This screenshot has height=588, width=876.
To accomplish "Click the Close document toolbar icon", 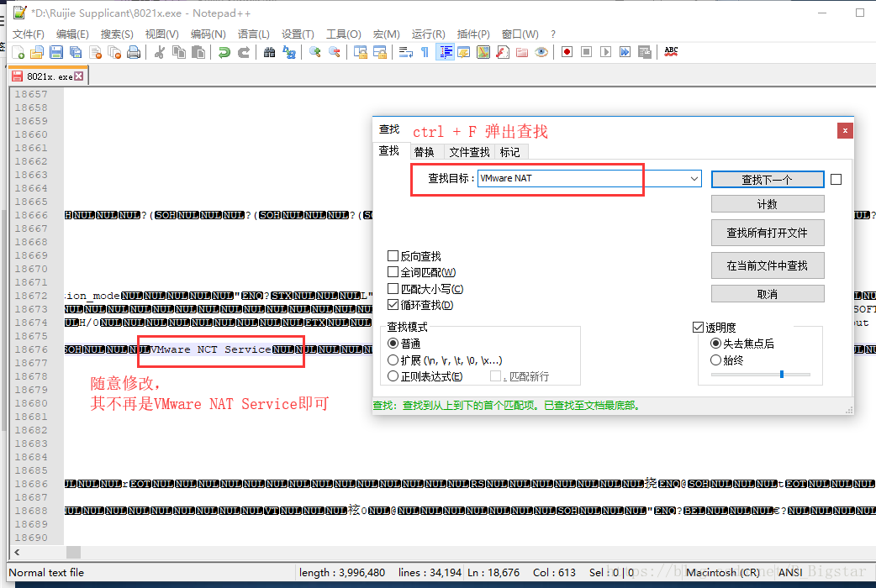I will [x=95, y=52].
